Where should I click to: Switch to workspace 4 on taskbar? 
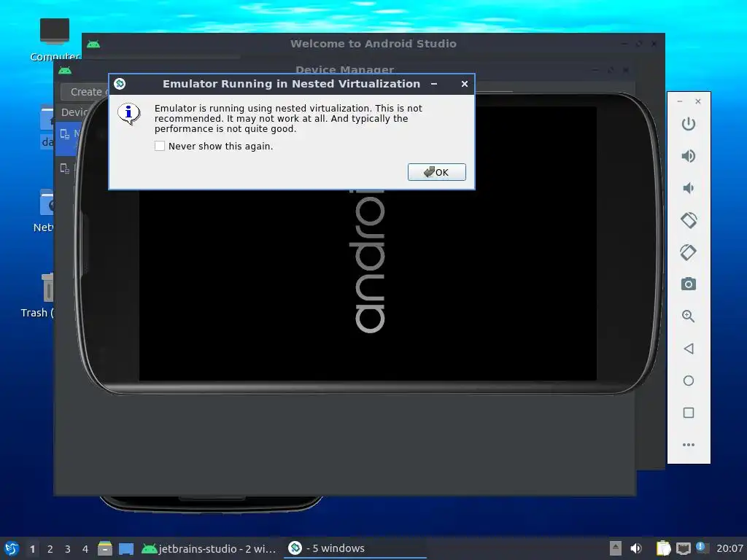(x=85, y=549)
